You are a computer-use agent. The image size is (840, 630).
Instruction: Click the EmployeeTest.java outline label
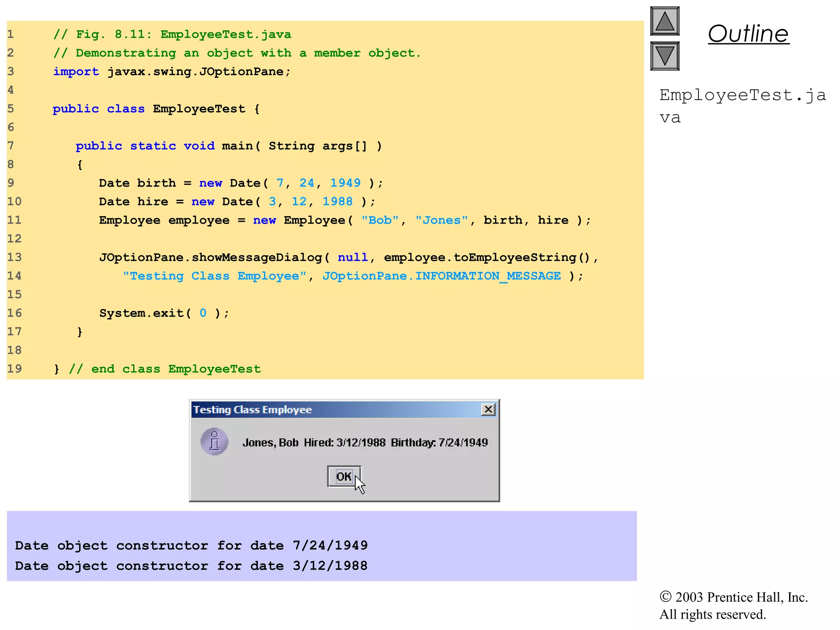click(742, 106)
